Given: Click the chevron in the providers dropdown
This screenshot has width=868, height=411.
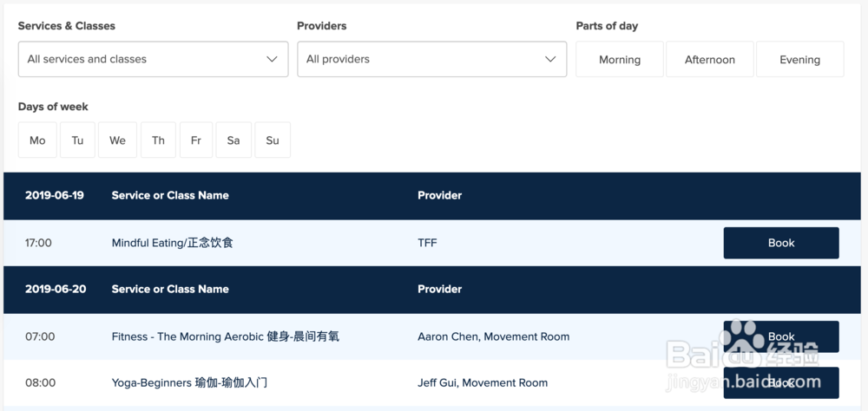Looking at the screenshot, I should 550,59.
